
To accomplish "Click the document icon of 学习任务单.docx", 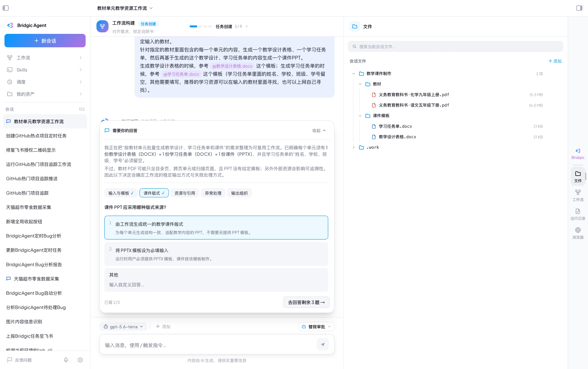I will pyautogui.click(x=374, y=126).
